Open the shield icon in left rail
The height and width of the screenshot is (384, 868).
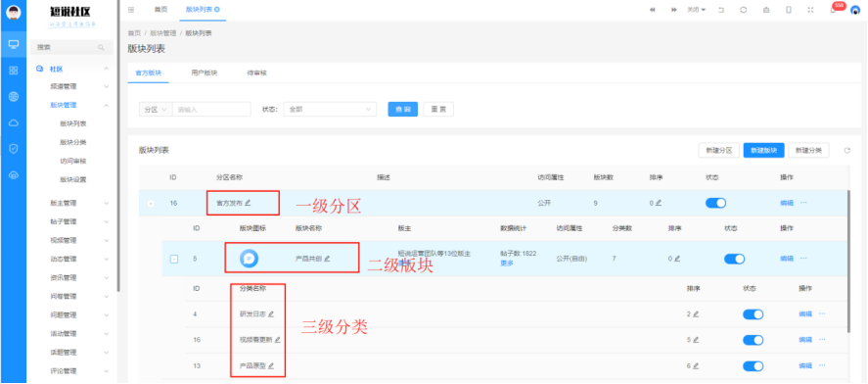[14, 149]
